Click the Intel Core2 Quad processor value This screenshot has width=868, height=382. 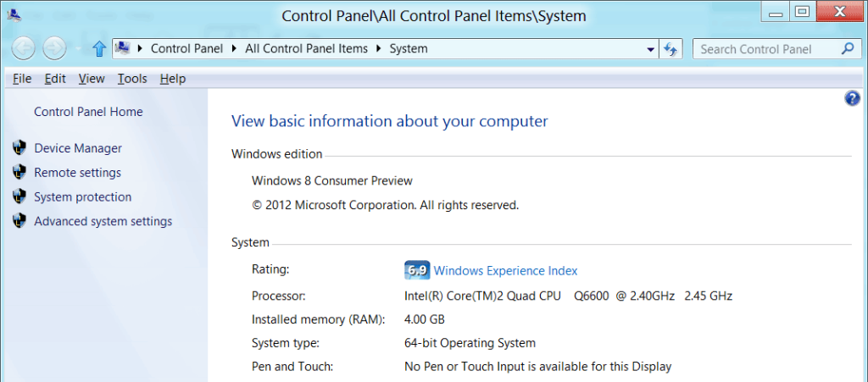[x=569, y=296]
